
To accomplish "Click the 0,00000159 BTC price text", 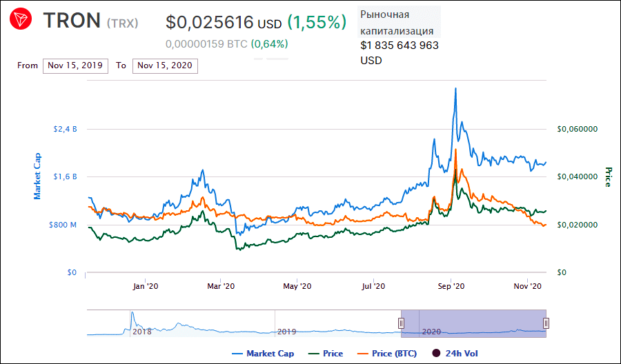I will [206, 44].
